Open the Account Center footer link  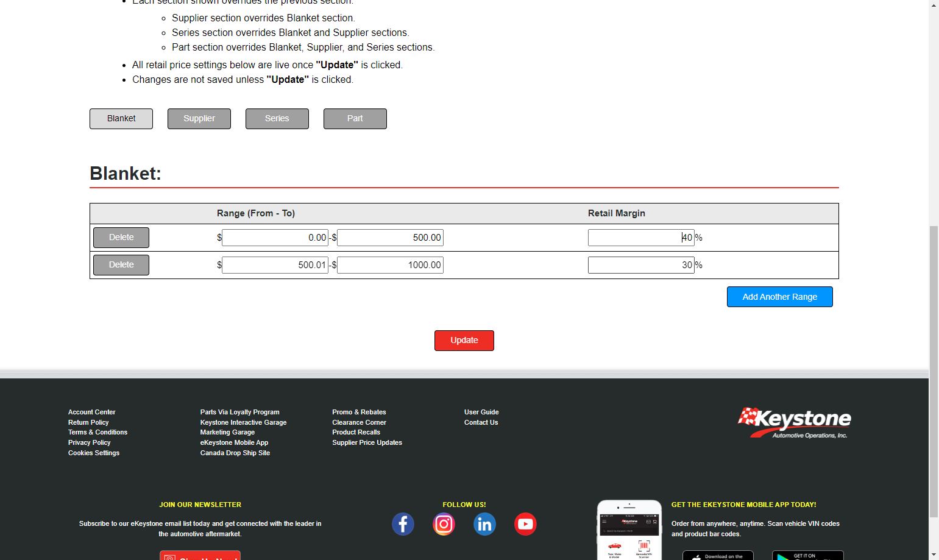pyautogui.click(x=92, y=413)
